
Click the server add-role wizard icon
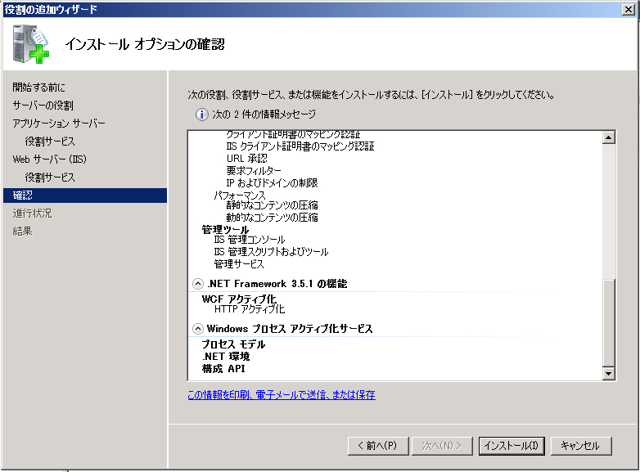pos(31,44)
